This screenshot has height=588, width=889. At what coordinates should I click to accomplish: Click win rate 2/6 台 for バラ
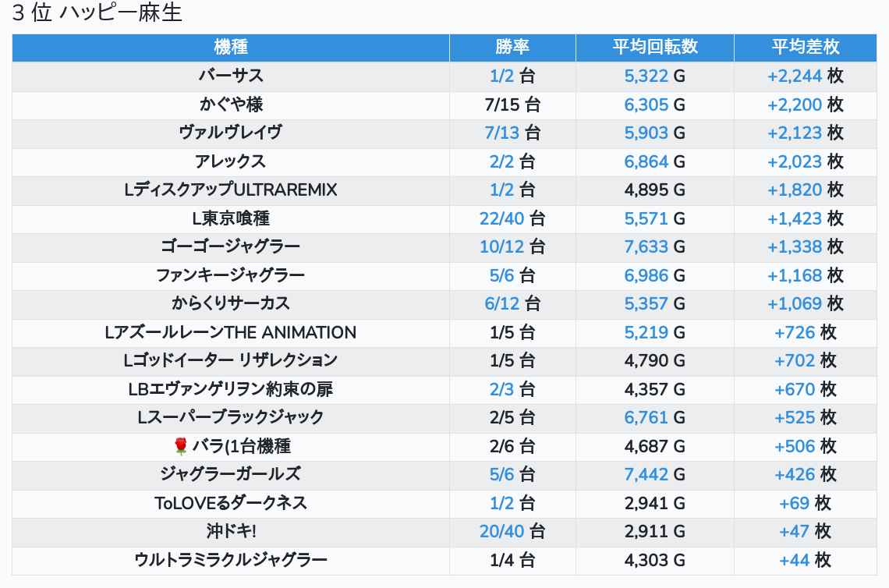point(512,446)
